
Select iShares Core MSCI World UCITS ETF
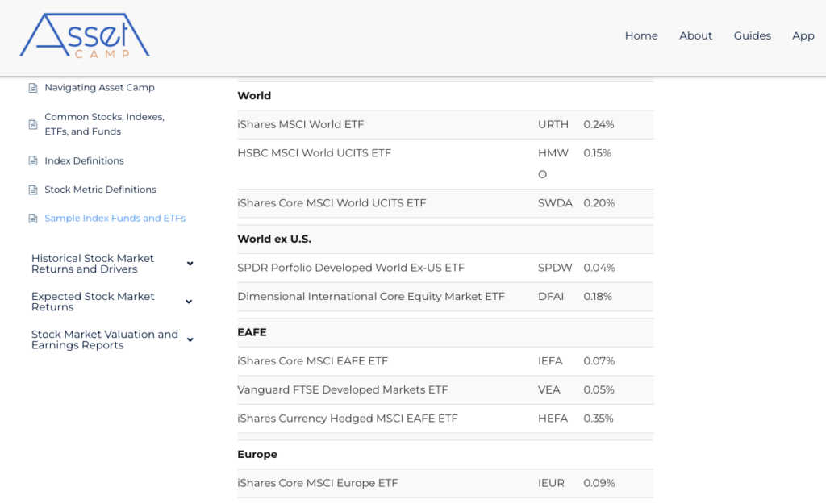click(332, 203)
